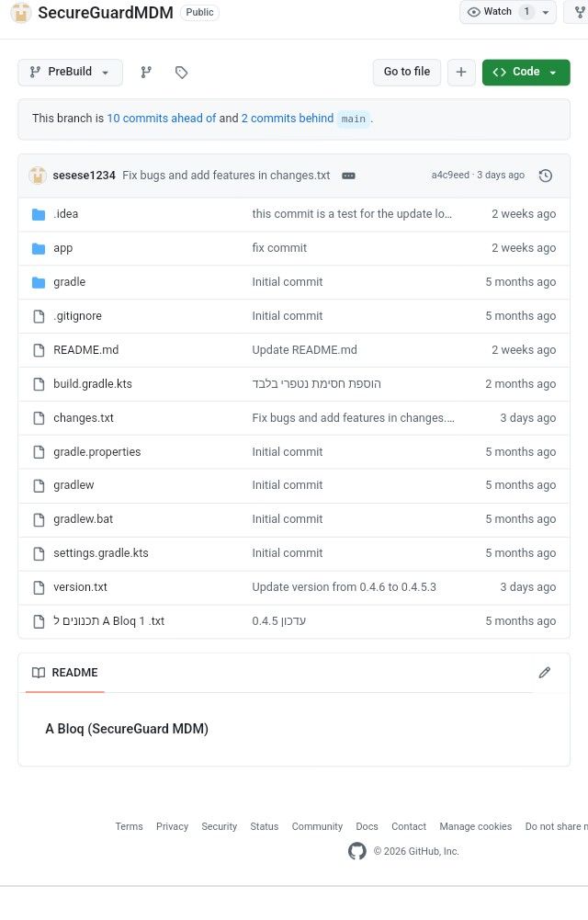
Task: Click commit hash a4c9eed
Action: pos(450,176)
